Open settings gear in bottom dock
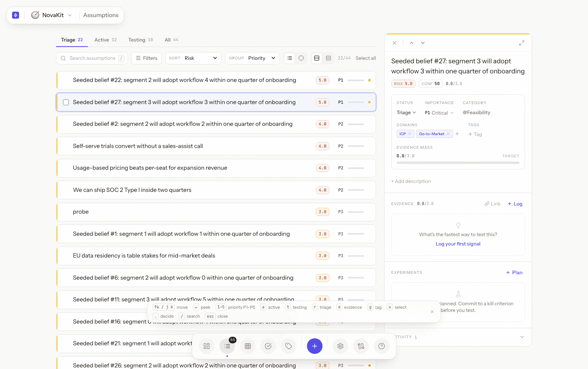Screen dimensions: 588x369 pyautogui.click(x=340, y=346)
